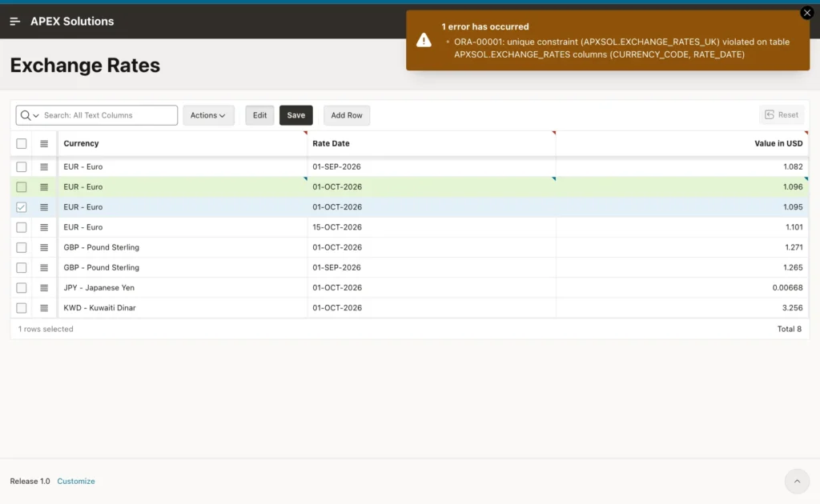Select the Japanese Yen row checkbox
This screenshot has width=820, height=504.
[22, 288]
